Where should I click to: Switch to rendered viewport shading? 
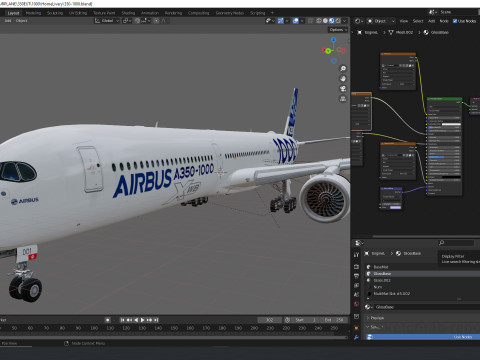tap(338, 21)
